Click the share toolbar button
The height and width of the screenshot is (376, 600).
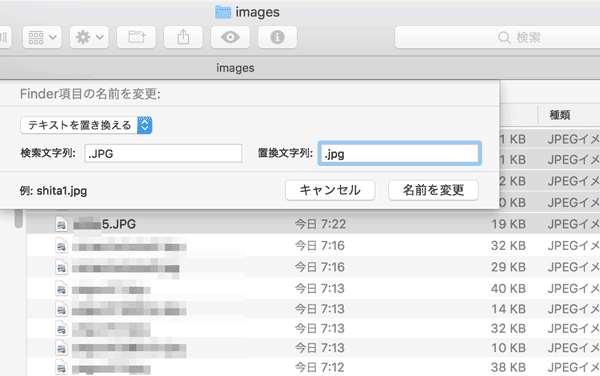click(183, 37)
